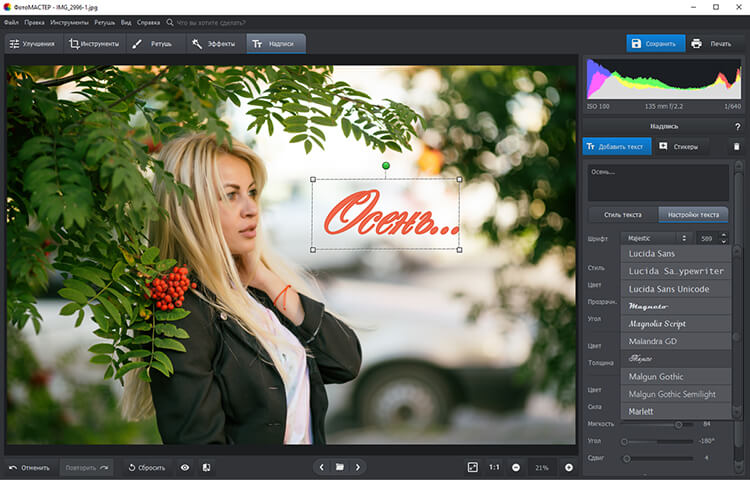Viewport: 750px width, 480px height.
Task: Open help with the question mark icon
Action: click(x=736, y=126)
